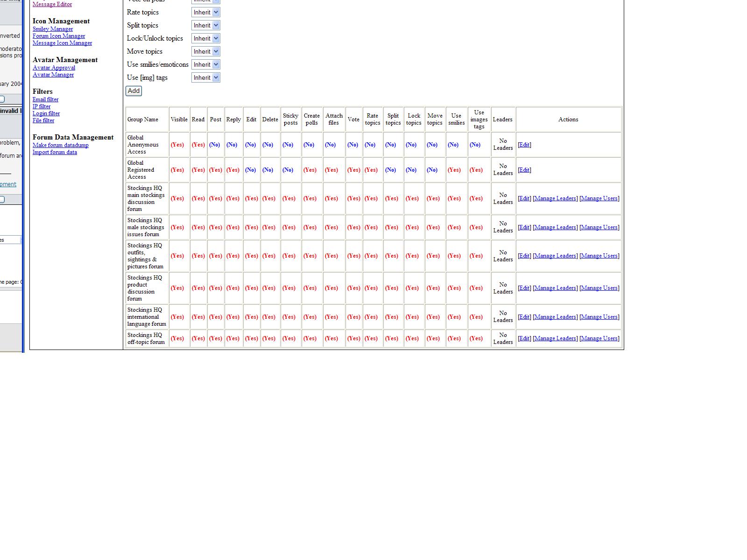Edit the male stockings issues forum group
747x560 pixels.
click(524, 227)
